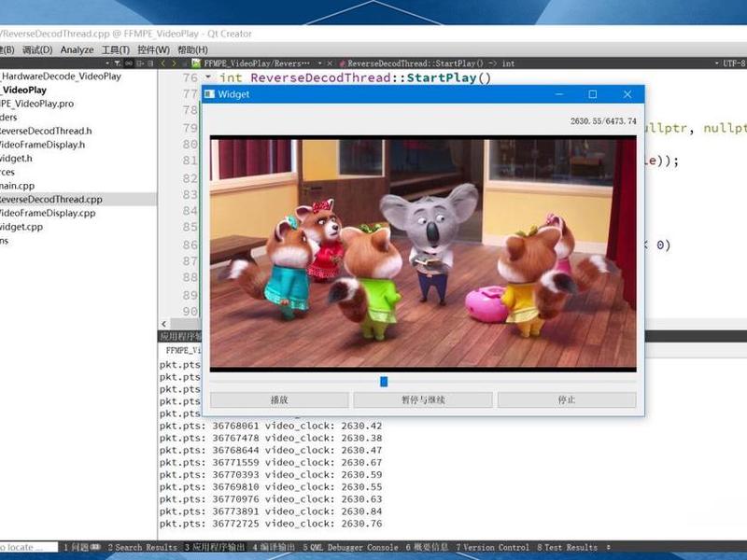The width and height of the screenshot is (747, 560).
Task: Open the Analyze menu
Action: pos(77,49)
